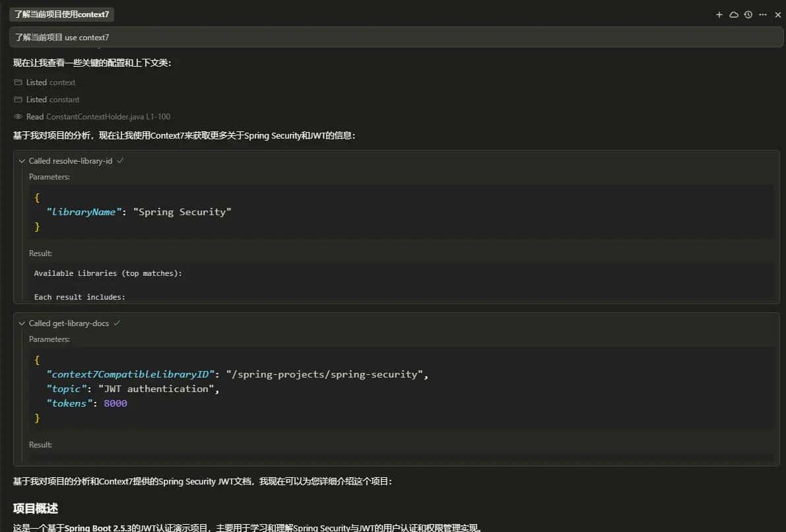Open chat history clock icon
Viewport: 786px width, 532px height.
tap(748, 15)
